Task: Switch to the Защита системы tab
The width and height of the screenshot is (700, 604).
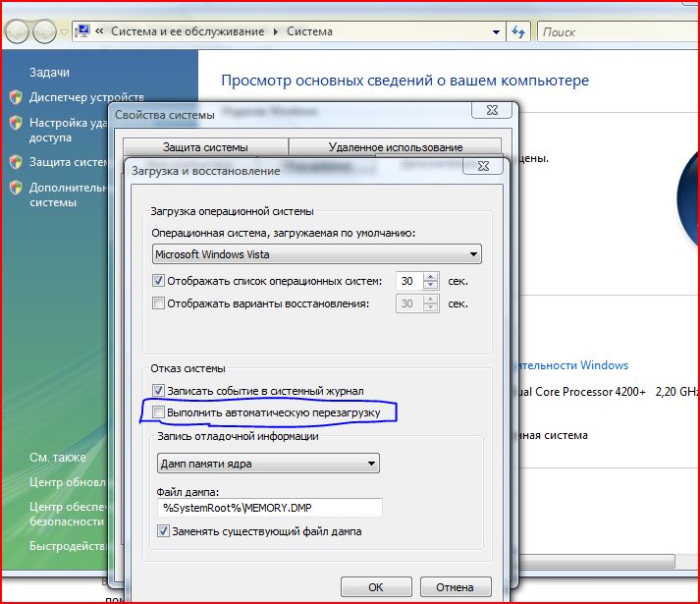Action: [205, 147]
